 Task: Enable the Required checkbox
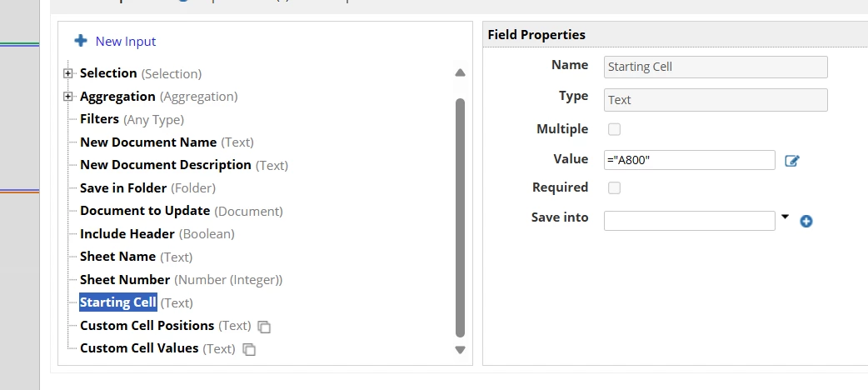(614, 187)
